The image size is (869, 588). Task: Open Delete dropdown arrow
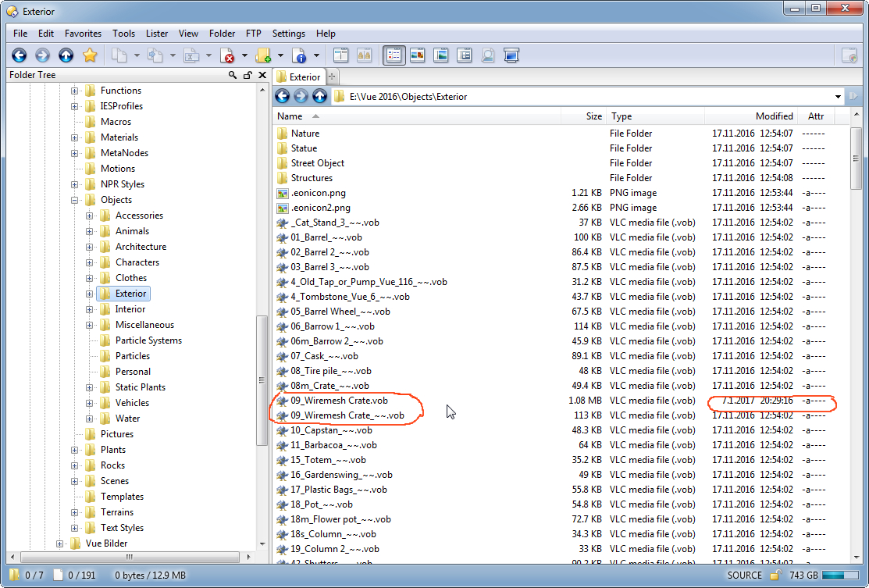(244, 55)
